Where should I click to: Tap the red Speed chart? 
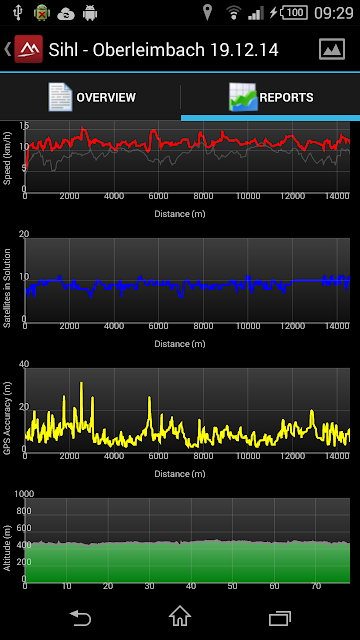click(x=187, y=157)
